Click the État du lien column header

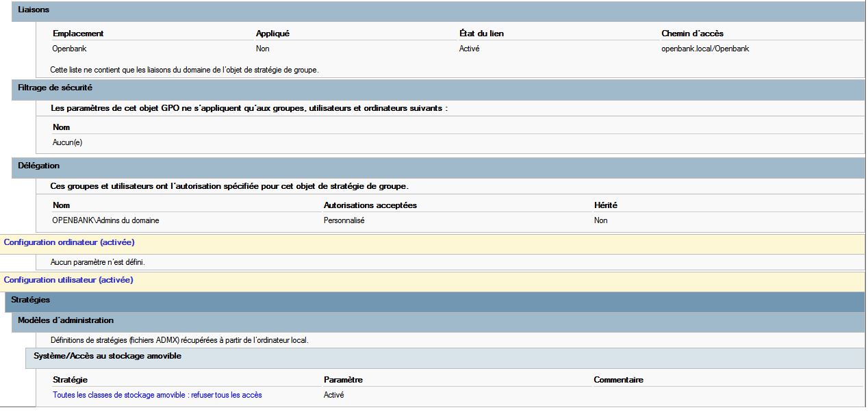point(481,34)
